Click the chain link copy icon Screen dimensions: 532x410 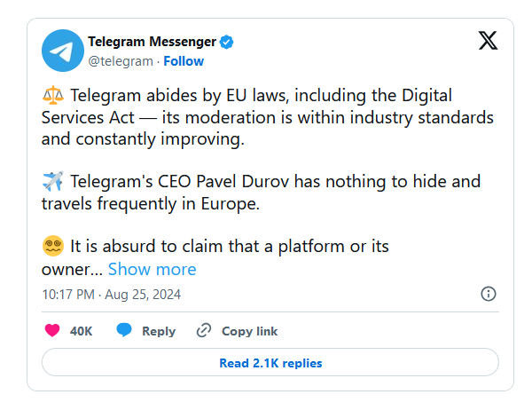click(204, 330)
